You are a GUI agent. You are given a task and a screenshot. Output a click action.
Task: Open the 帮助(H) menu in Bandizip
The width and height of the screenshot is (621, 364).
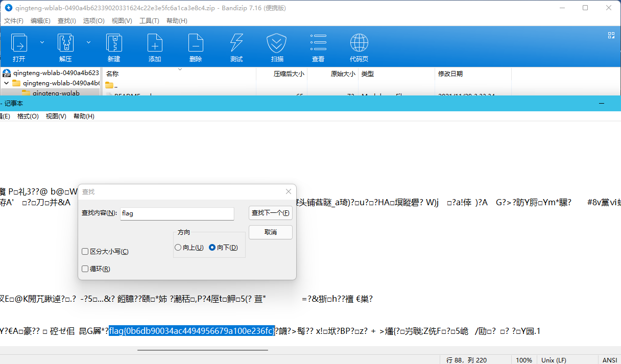pyautogui.click(x=177, y=20)
